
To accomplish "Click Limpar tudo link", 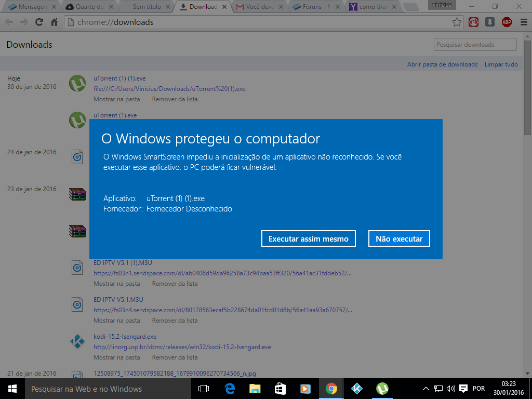I will [x=501, y=64].
